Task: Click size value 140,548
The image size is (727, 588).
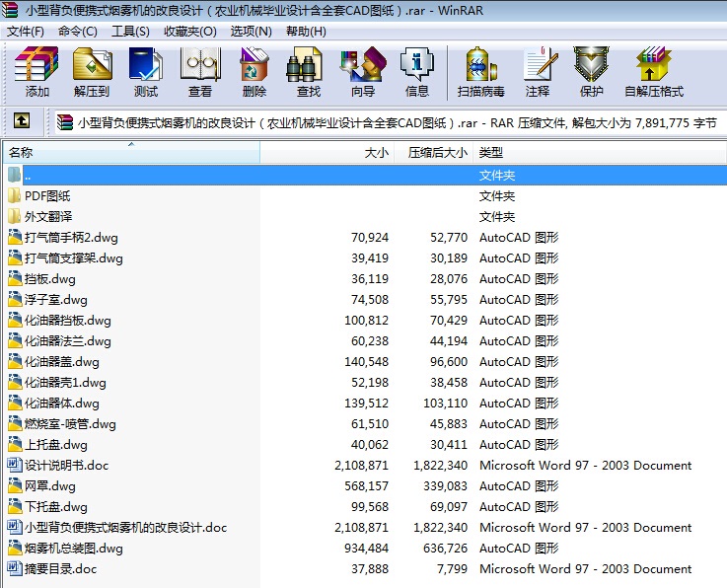Action: pyautogui.click(x=366, y=361)
